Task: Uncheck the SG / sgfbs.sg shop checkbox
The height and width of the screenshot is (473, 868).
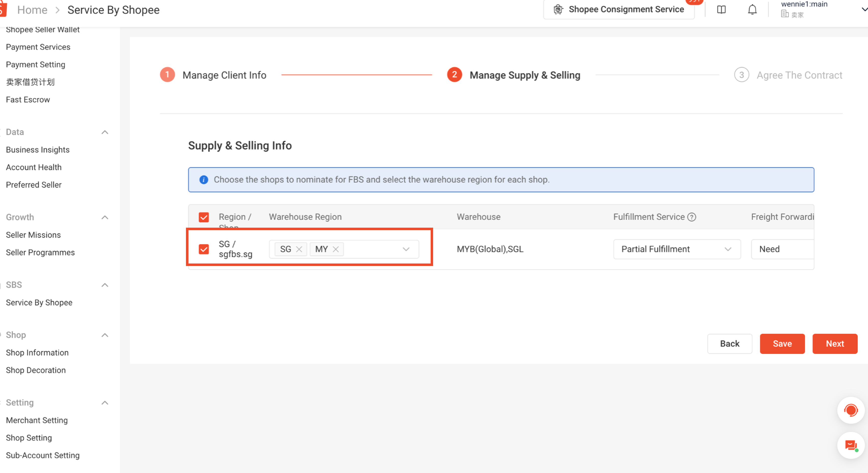Action: (204, 249)
